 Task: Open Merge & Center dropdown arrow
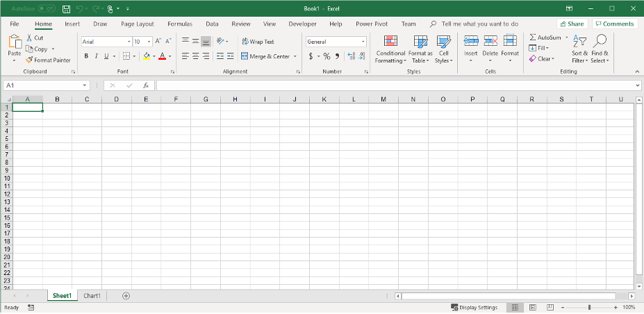(295, 56)
